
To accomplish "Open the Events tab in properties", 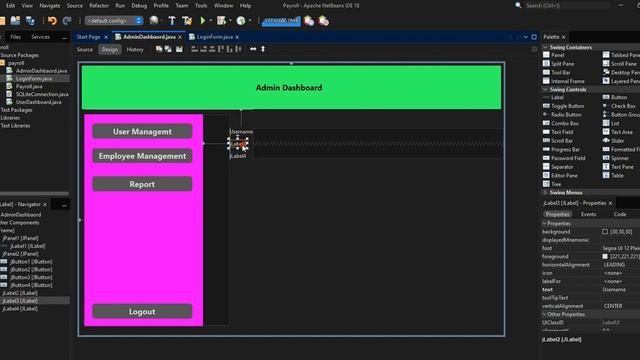I will [x=588, y=214].
